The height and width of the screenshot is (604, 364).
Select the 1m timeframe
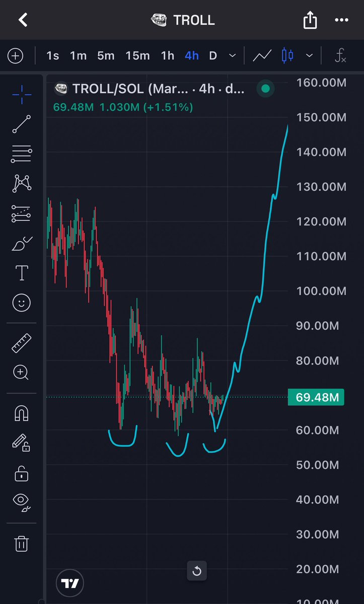(78, 55)
